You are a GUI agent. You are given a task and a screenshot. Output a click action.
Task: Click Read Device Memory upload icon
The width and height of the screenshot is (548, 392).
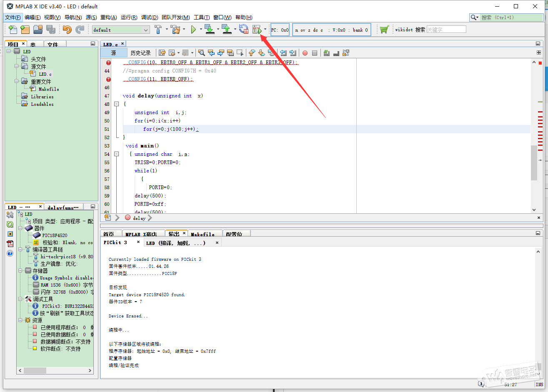[x=226, y=30]
